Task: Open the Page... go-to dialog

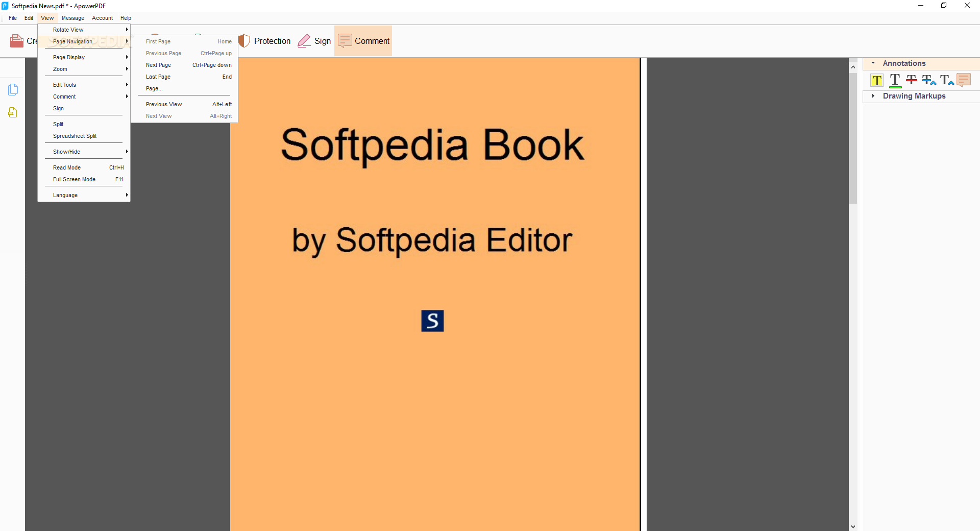Action: click(x=184, y=88)
